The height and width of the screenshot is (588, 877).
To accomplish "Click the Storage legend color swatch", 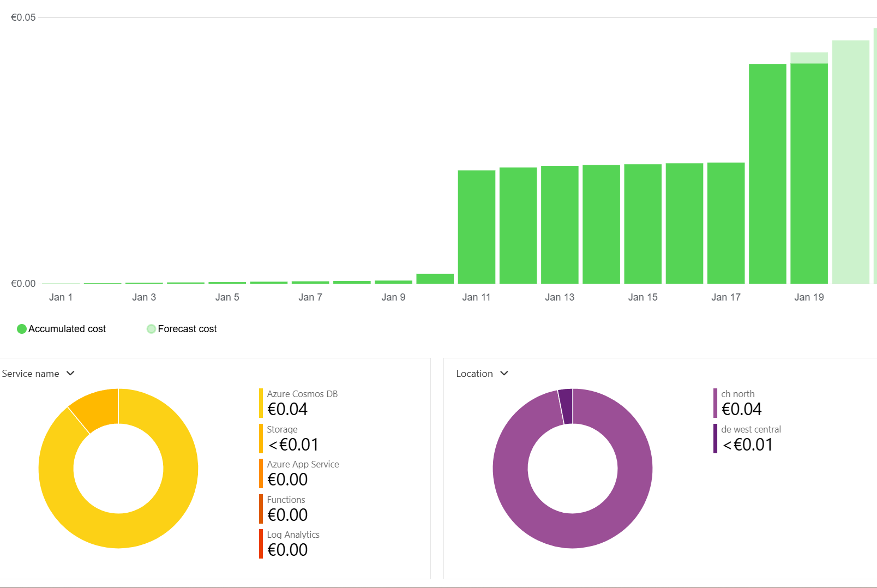I will point(261,439).
